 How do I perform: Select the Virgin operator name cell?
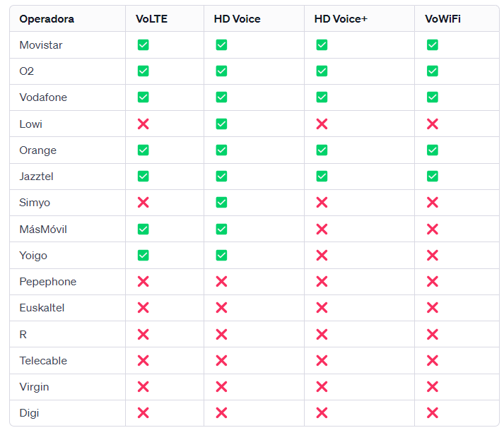pyautogui.click(x=35, y=387)
